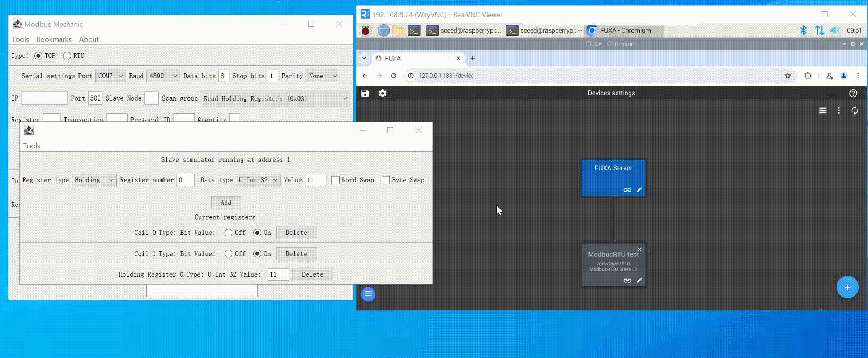Click the link icon on FUXA Server

[x=627, y=190]
